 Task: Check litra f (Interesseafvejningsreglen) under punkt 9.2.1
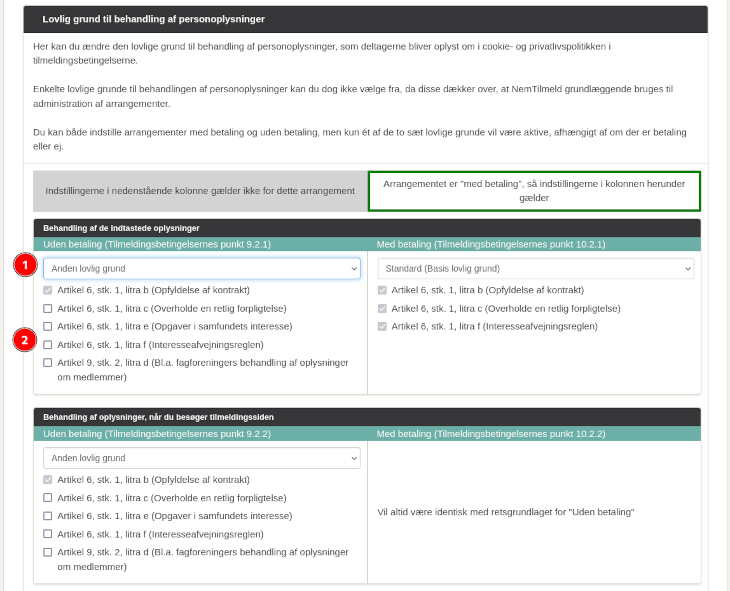click(47, 345)
